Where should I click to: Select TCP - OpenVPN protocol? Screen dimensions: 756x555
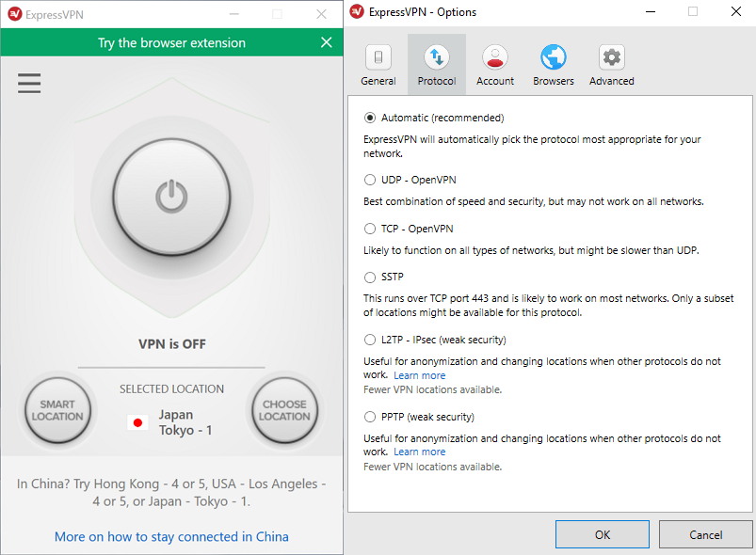pyautogui.click(x=409, y=229)
